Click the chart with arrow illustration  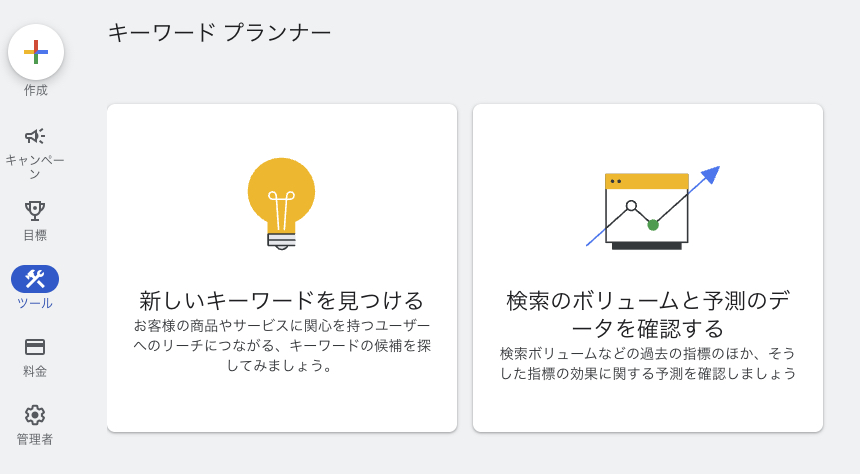(x=651, y=209)
